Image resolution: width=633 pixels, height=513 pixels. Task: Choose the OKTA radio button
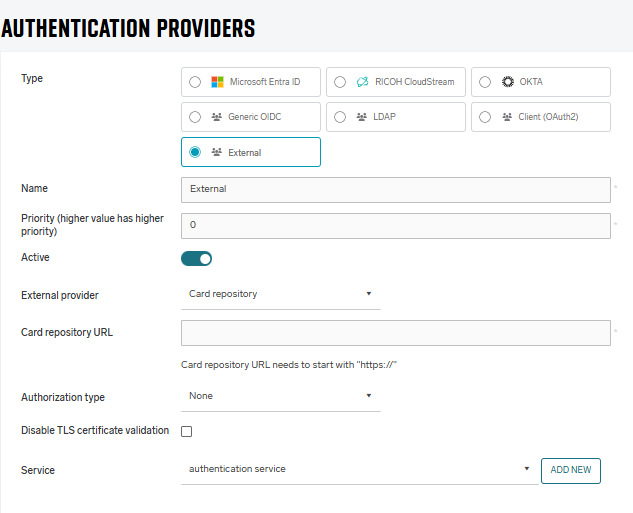coord(484,82)
